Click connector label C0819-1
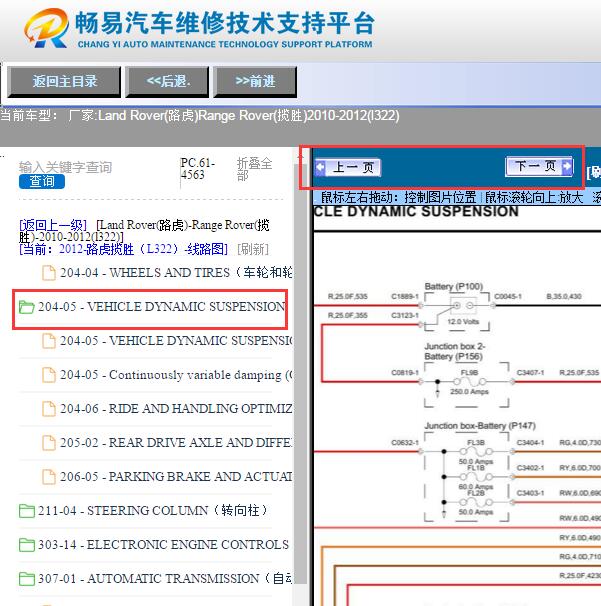The height and width of the screenshot is (606, 601). [x=405, y=373]
